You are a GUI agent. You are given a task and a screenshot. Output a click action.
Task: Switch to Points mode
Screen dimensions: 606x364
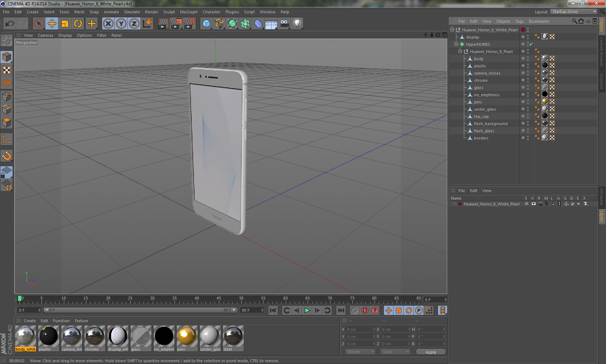6,97
